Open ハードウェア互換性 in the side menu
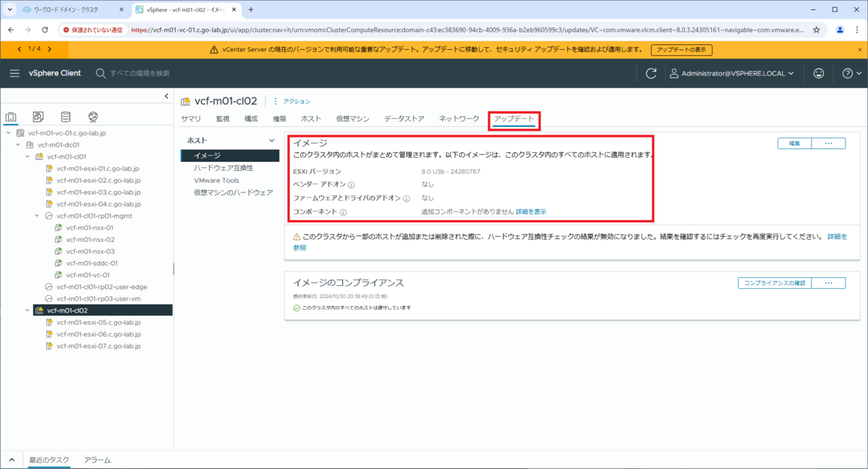 tap(224, 168)
